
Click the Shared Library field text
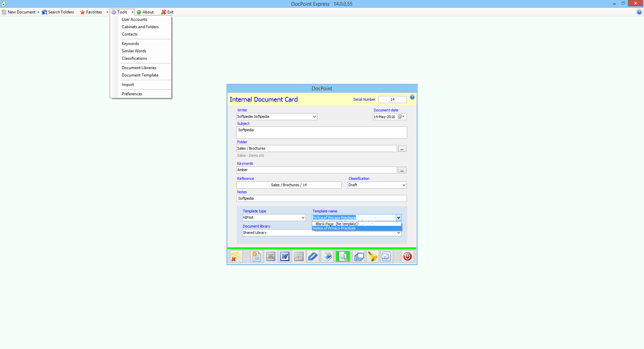255,233
